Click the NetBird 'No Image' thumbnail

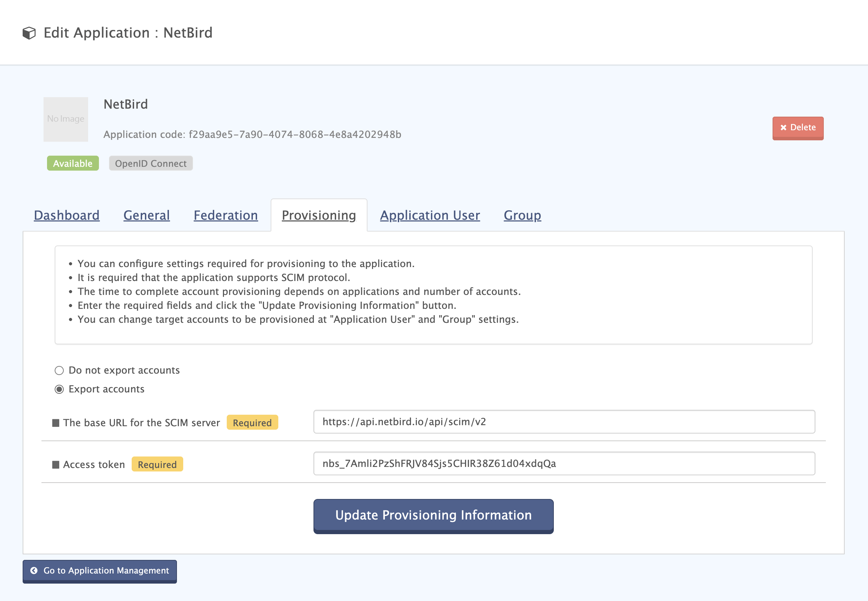pyautogui.click(x=65, y=119)
